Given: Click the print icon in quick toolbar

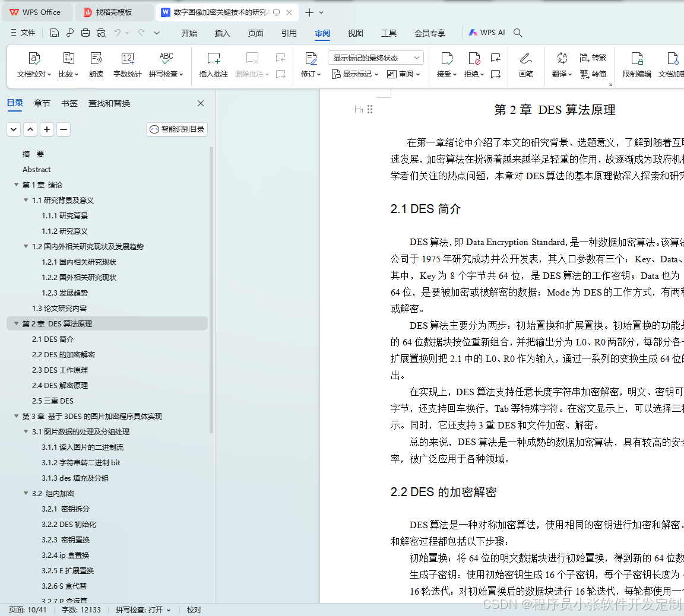Looking at the screenshot, I should pyautogui.click(x=85, y=33).
